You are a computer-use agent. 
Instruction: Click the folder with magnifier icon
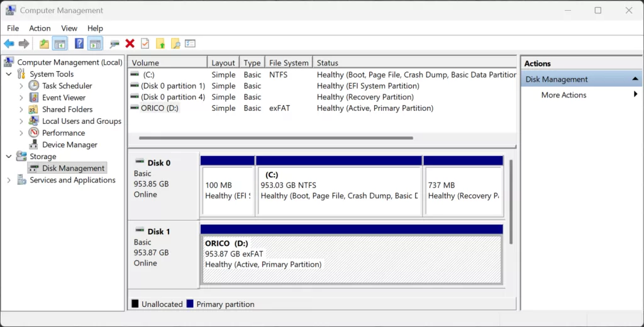pyautogui.click(x=175, y=43)
